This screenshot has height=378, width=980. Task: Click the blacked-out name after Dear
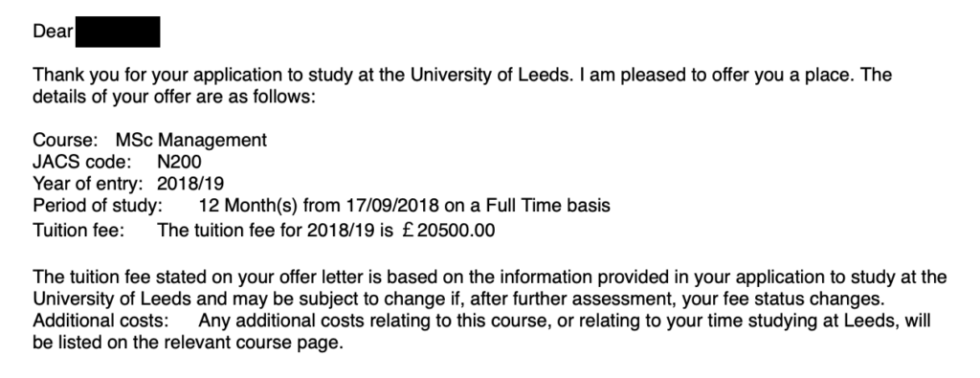118,32
